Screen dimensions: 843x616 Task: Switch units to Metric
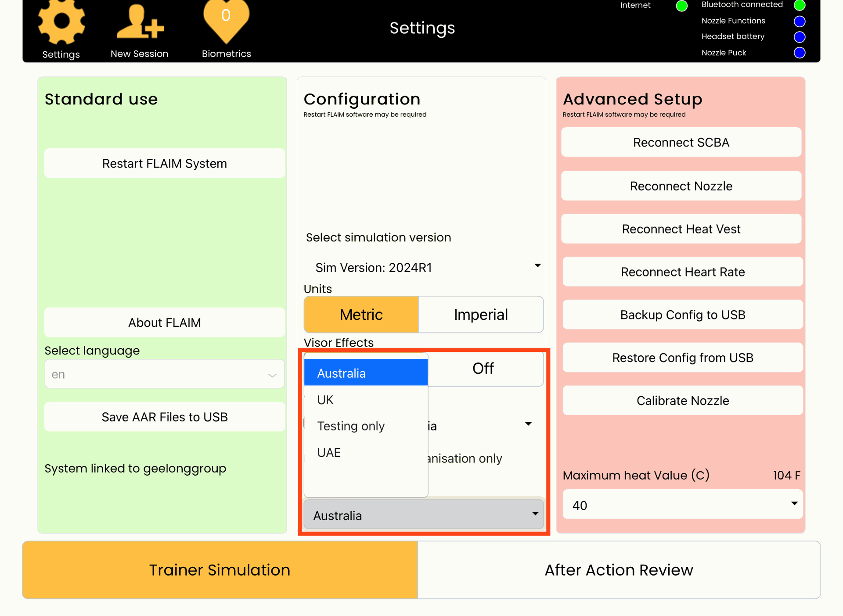tap(361, 315)
